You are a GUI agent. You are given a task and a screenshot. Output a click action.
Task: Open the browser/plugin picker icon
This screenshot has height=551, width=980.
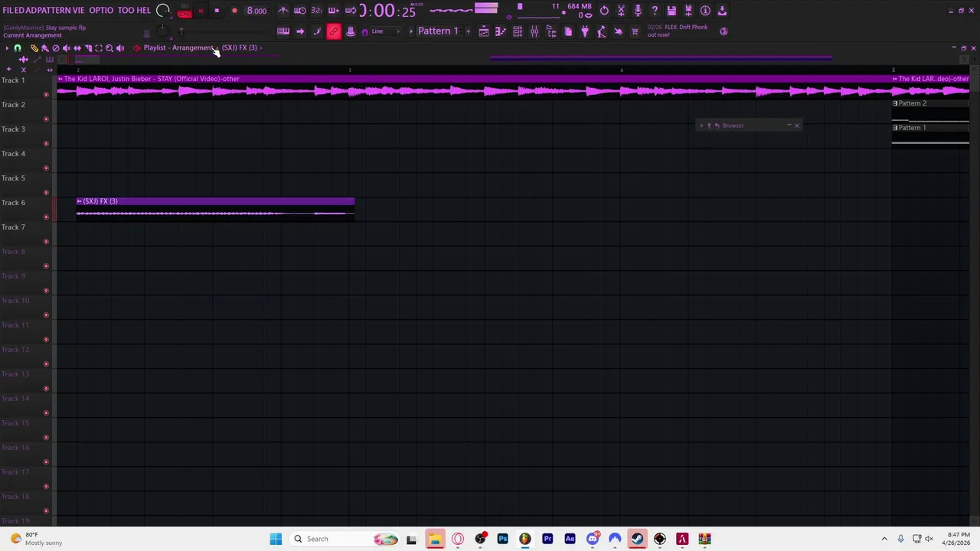coord(551,31)
